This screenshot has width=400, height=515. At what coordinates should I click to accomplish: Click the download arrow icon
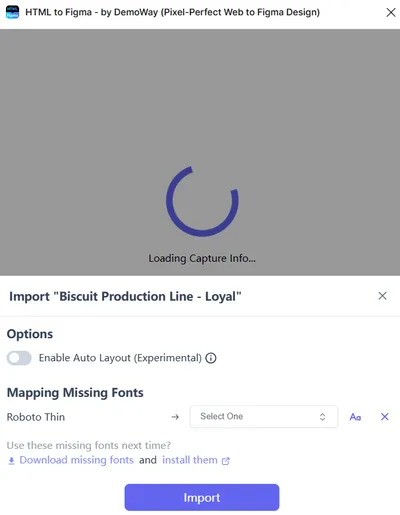[11, 461]
